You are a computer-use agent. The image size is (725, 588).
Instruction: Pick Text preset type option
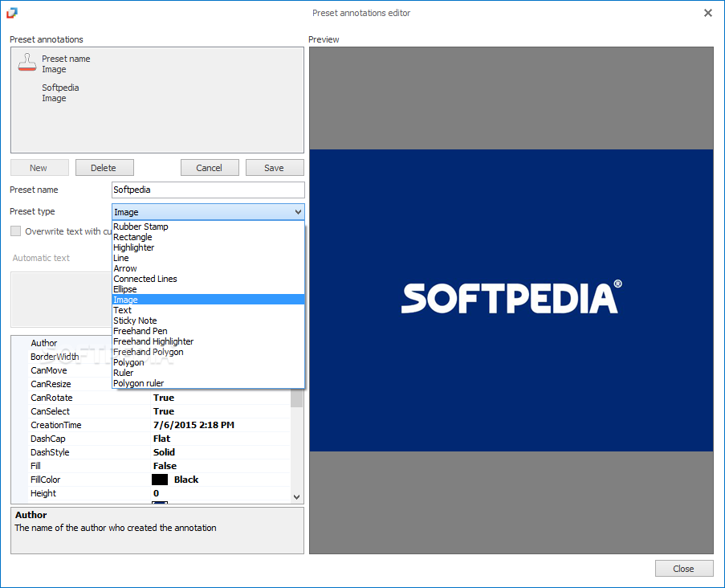[x=208, y=310]
